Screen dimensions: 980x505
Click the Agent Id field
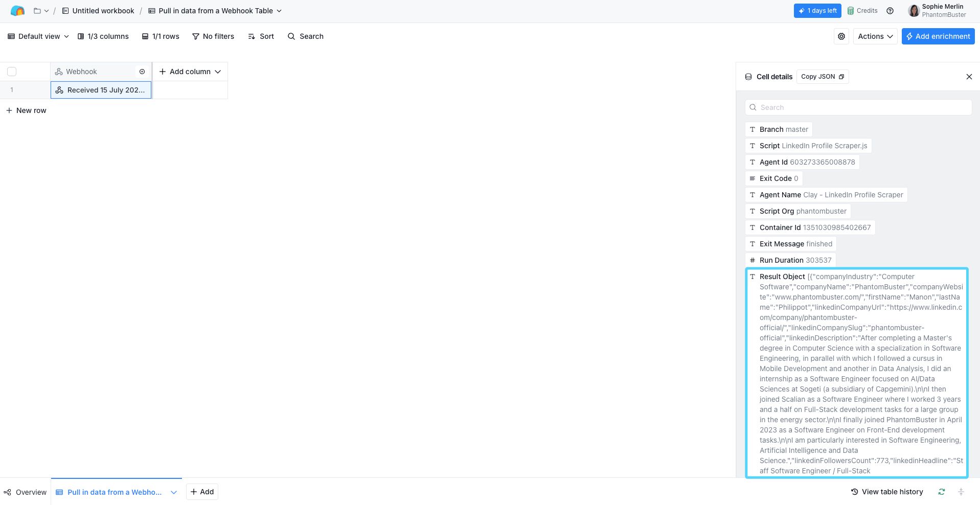(x=802, y=162)
